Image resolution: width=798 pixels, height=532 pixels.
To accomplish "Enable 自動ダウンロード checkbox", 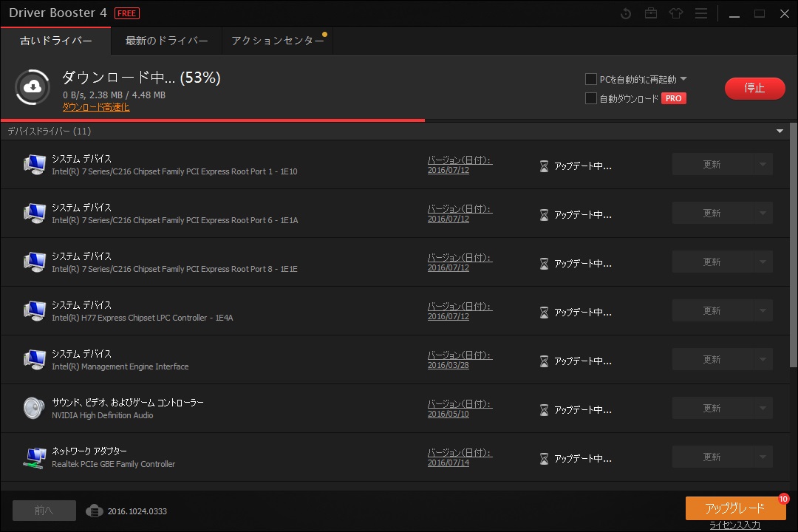I will tap(591, 98).
